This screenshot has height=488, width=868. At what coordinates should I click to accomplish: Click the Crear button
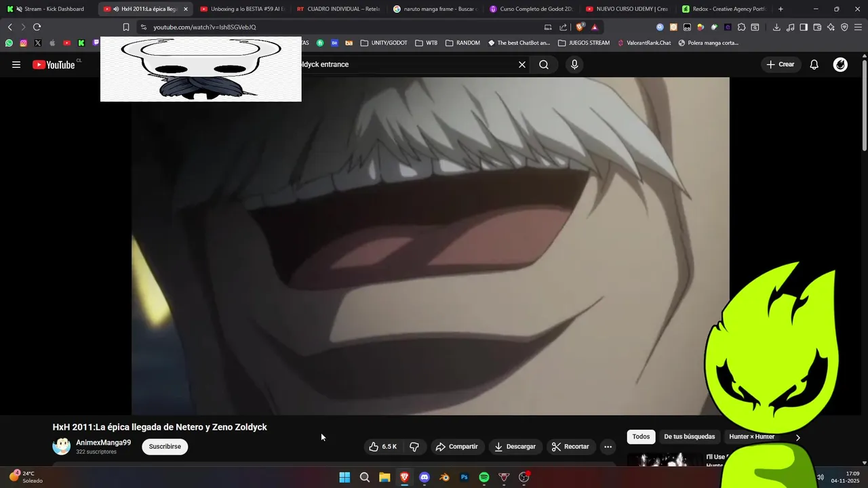point(780,64)
